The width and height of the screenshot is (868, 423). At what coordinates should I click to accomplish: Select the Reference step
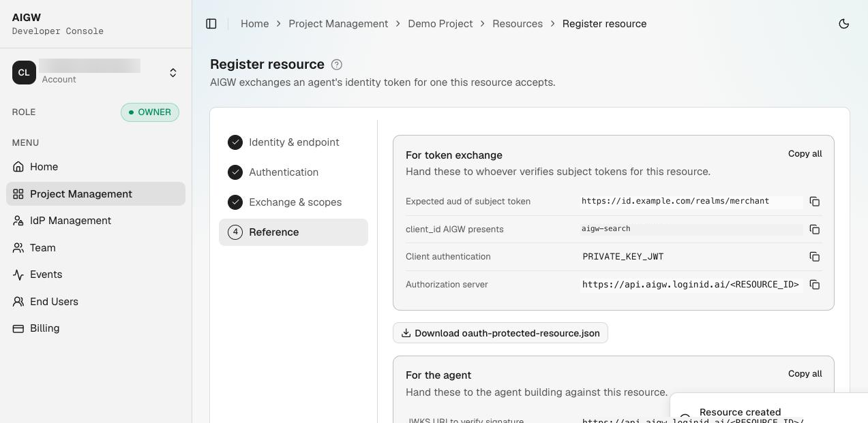click(293, 232)
